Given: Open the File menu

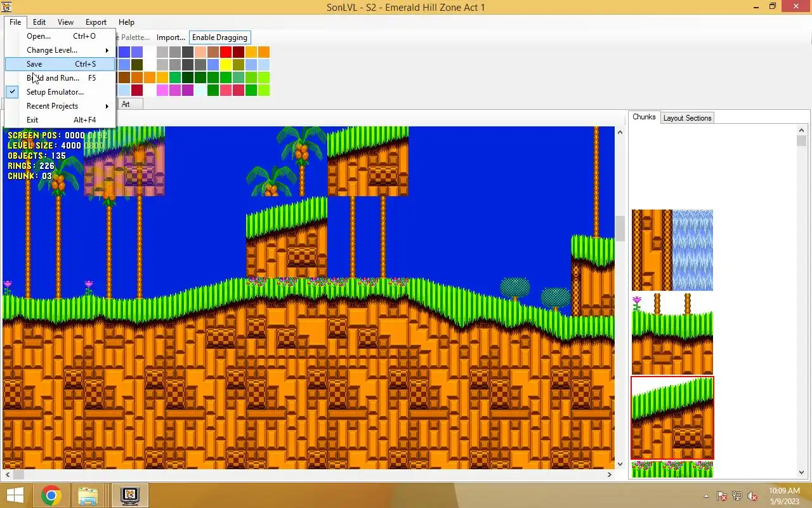Looking at the screenshot, I should point(15,22).
